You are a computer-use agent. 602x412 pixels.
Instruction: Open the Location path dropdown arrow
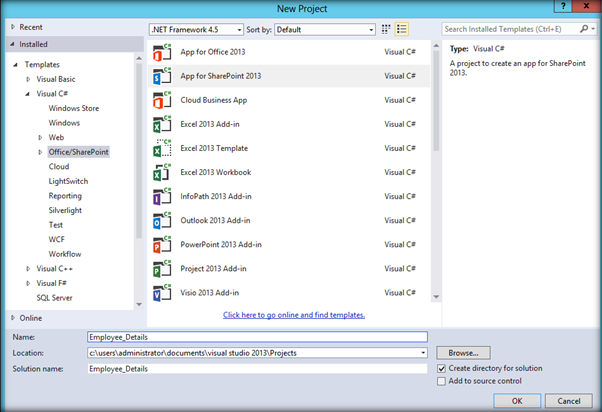423,353
